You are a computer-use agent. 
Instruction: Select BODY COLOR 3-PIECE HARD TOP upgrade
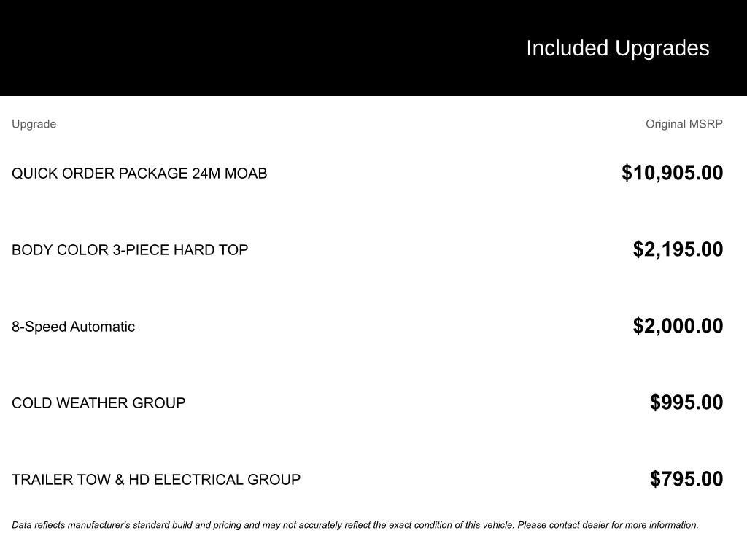(x=129, y=250)
